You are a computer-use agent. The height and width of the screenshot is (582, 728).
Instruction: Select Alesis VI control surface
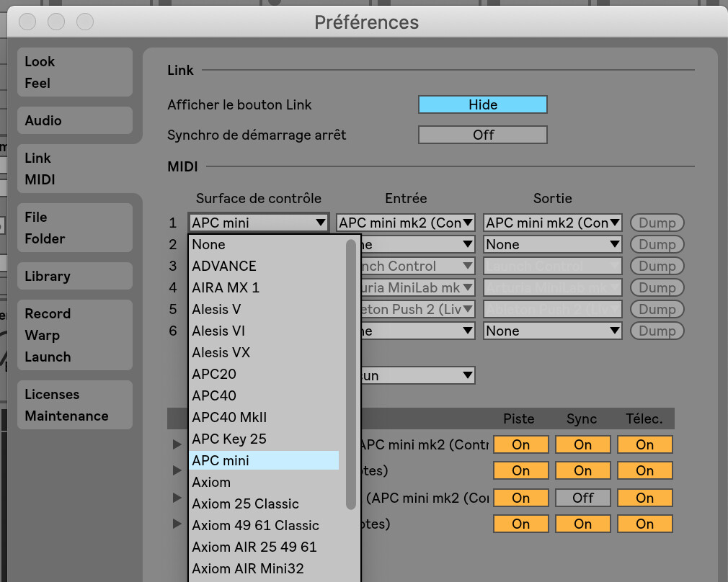pyautogui.click(x=265, y=331)
